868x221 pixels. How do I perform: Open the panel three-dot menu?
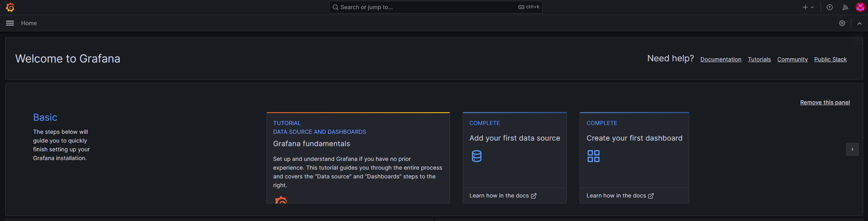[857, 39]
